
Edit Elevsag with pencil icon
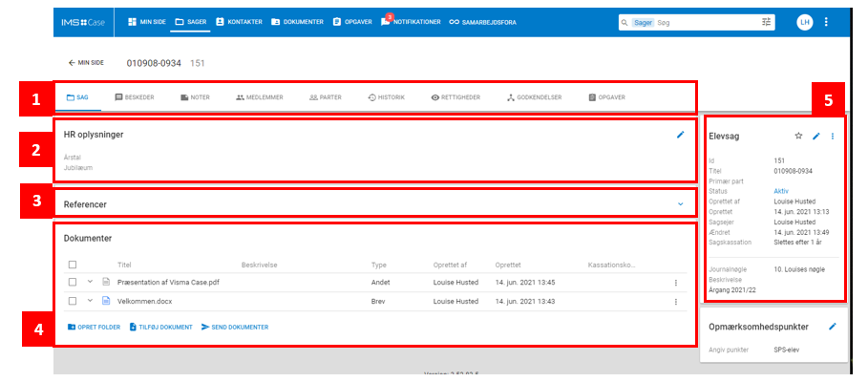pos(816,136)
